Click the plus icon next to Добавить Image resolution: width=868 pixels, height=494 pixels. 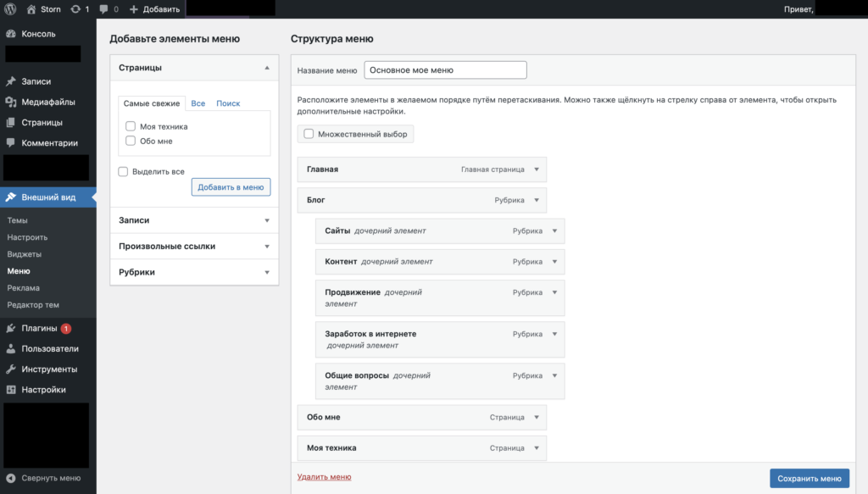(133, 8)
